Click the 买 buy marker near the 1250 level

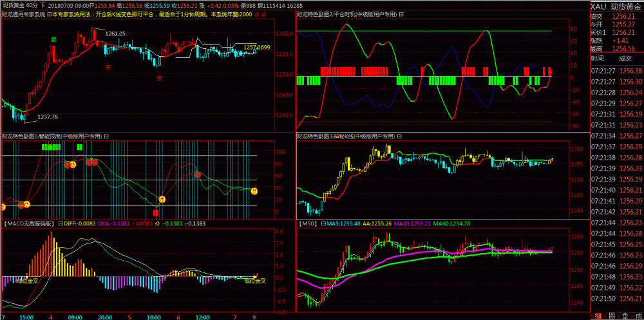(159, 78)
